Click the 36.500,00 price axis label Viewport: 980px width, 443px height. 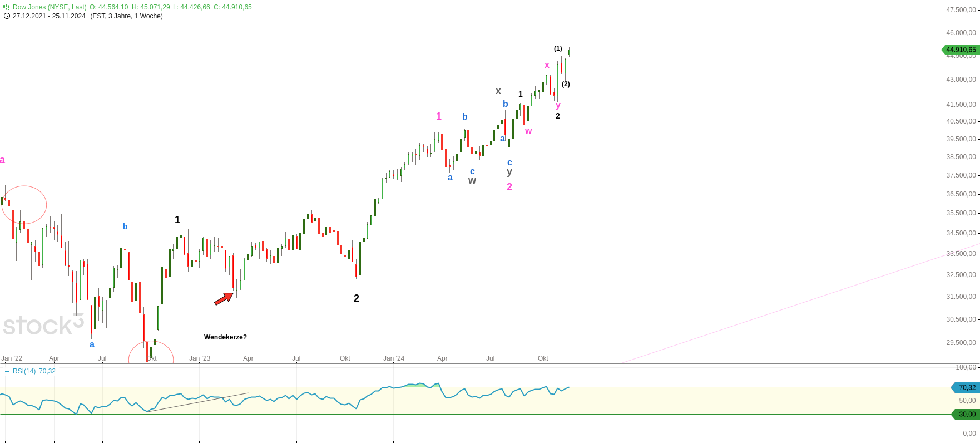pyautogui.click(x=961, y=194)
